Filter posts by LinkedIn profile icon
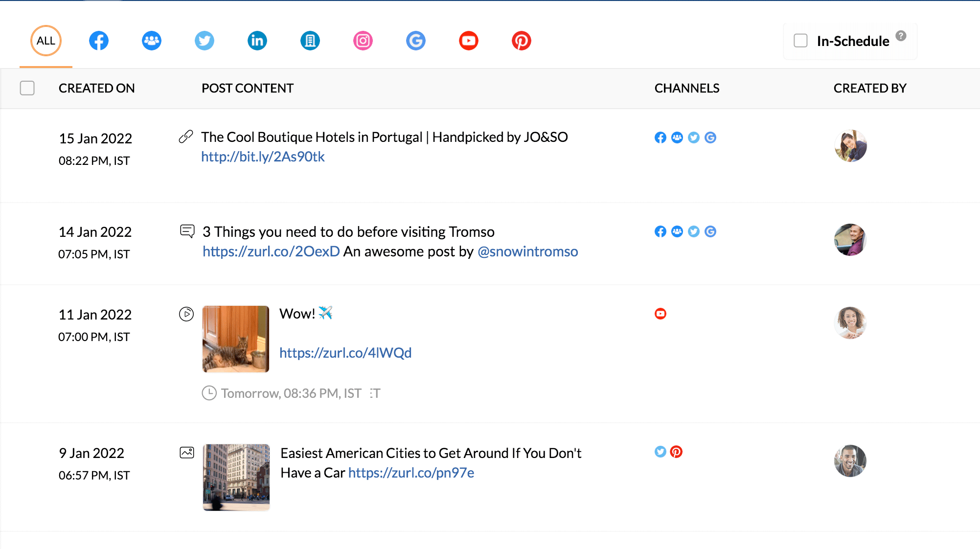 [257, 41]
